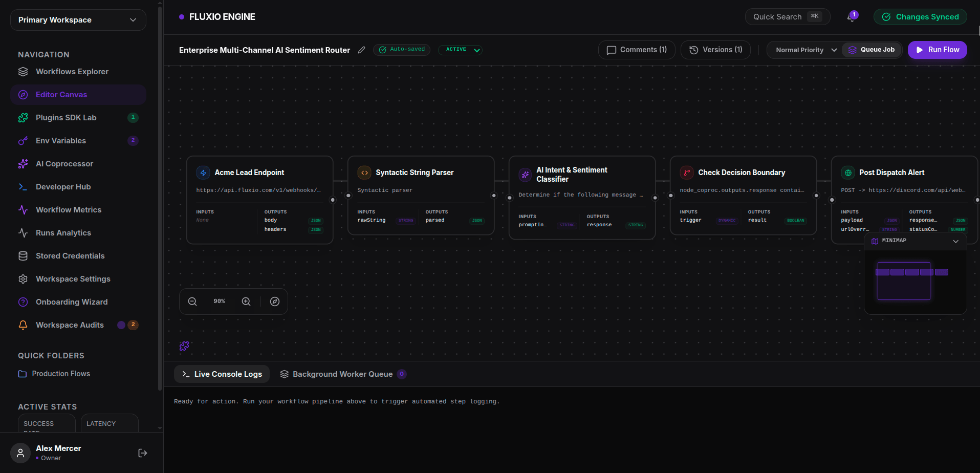Click Post Dispatch Alert globe icon
The image size is (980, 473).
[848, 173]
